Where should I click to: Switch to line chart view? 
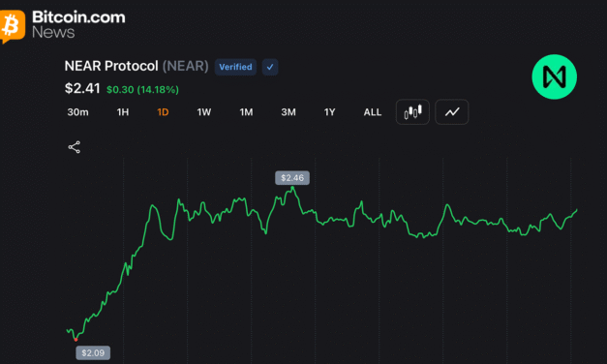pos(452,112)
